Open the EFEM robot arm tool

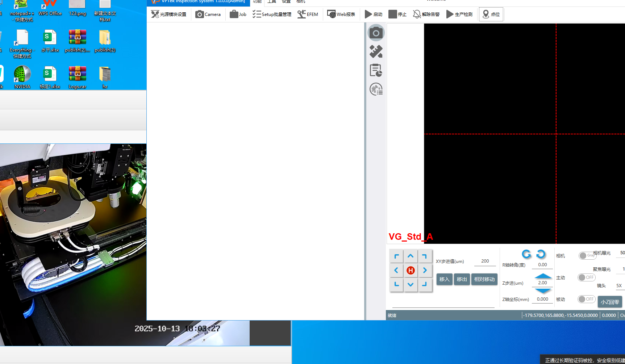[308, 14]
